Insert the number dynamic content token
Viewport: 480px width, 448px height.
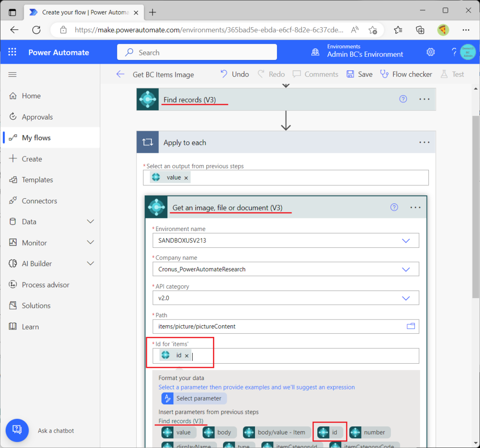[370, 432]
